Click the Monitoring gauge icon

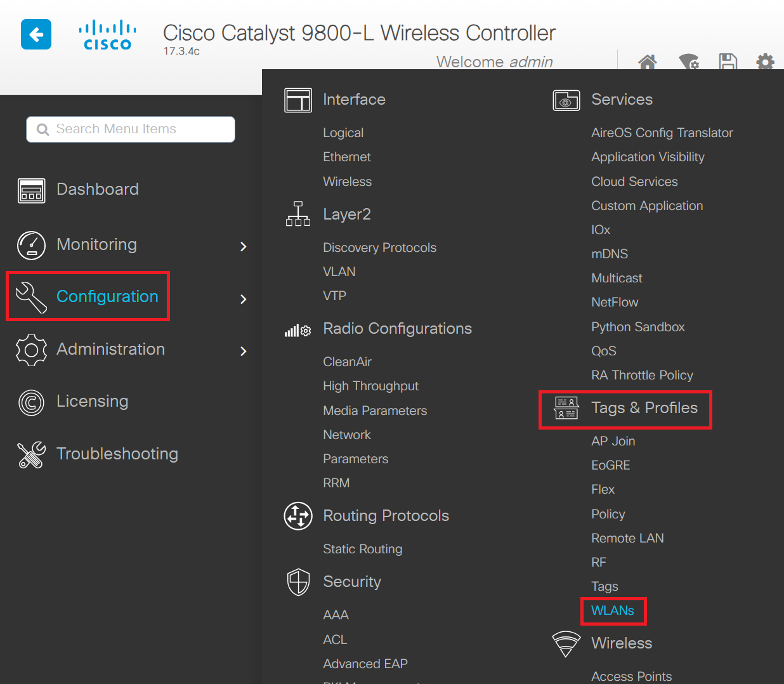32,246
